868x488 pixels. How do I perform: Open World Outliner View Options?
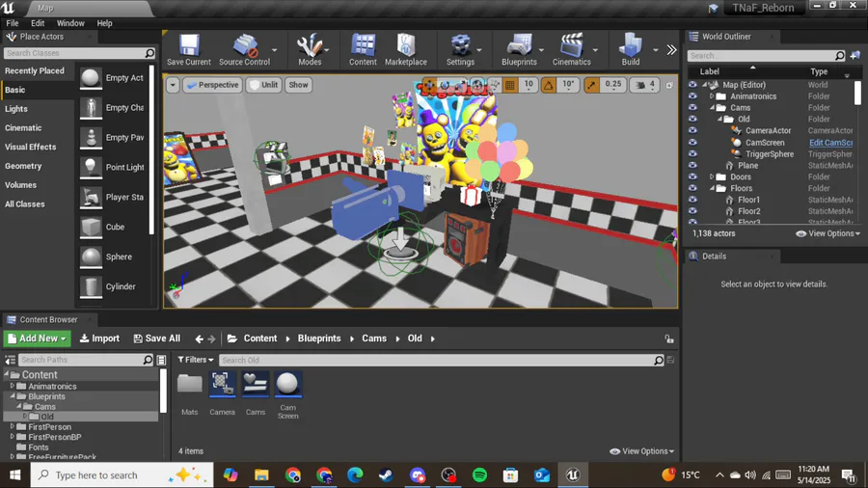tap(828, 233)
